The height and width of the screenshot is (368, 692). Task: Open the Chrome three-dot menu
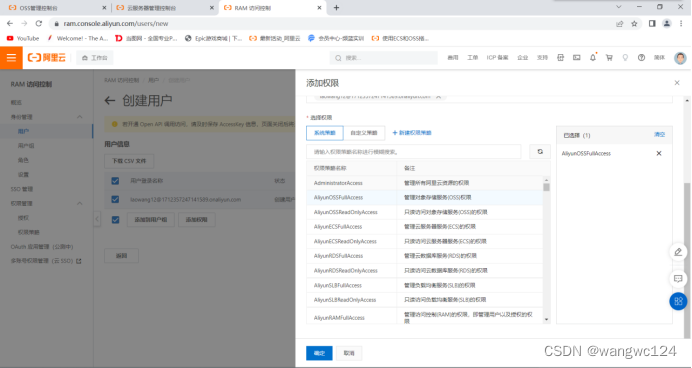[x=682, y=23]
